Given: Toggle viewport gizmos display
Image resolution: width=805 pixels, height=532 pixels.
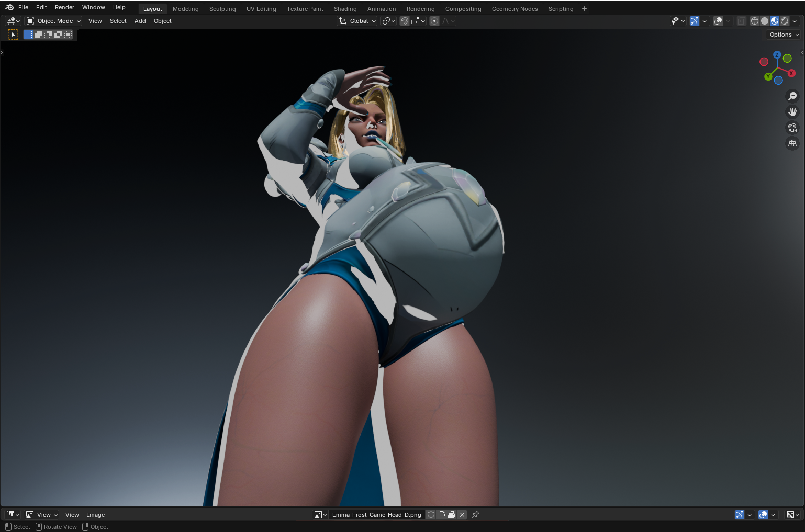Looking at the screenshot, I should click(x=695, y=21).
